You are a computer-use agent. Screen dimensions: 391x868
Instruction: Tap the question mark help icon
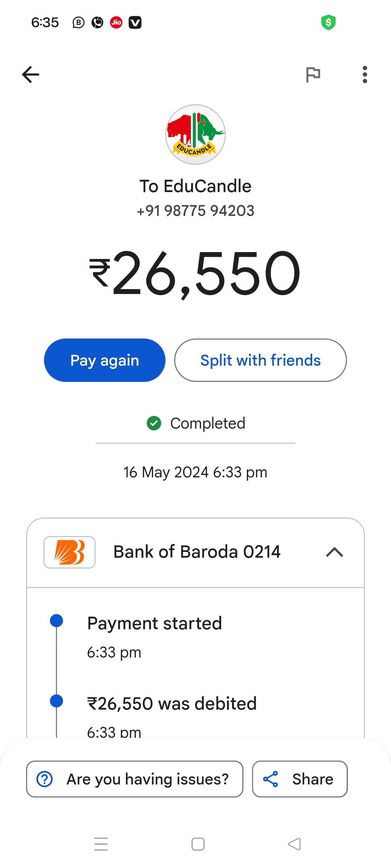[x=45, y=779]
